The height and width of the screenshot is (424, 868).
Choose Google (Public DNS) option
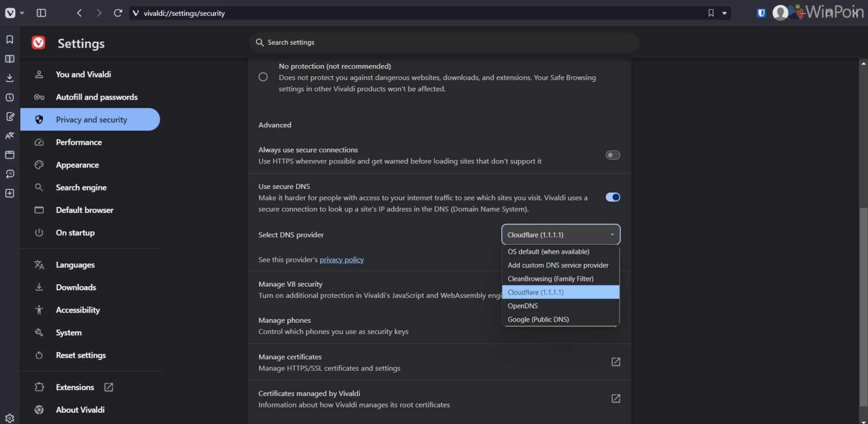point(561,319)
